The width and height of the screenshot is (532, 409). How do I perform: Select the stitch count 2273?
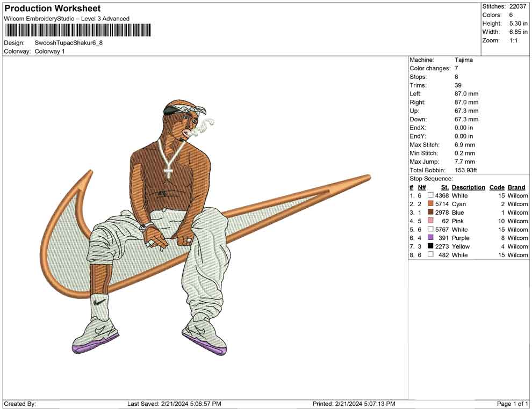pyautogui.click(x=442, y=246)
